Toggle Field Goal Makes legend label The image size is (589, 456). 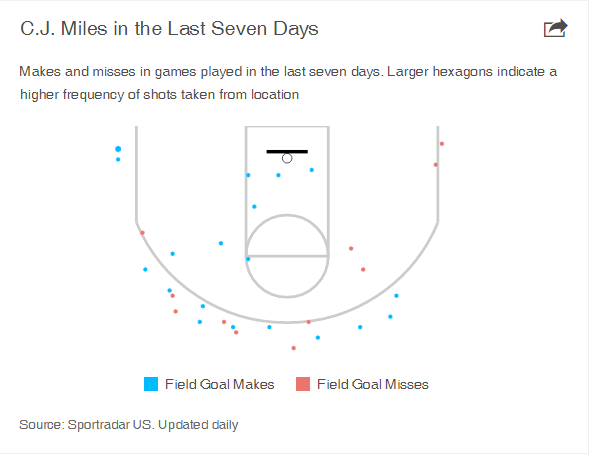[x=220, y=384]
